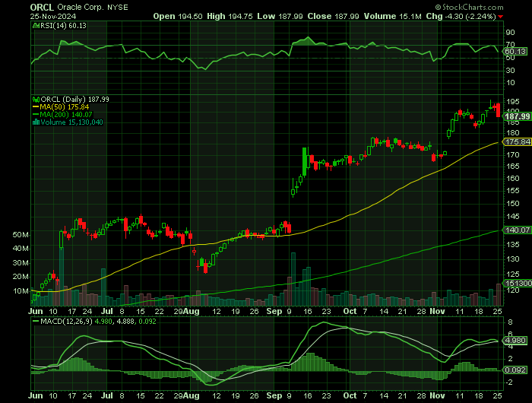Click the 70 level on the RSI axis

510,44
